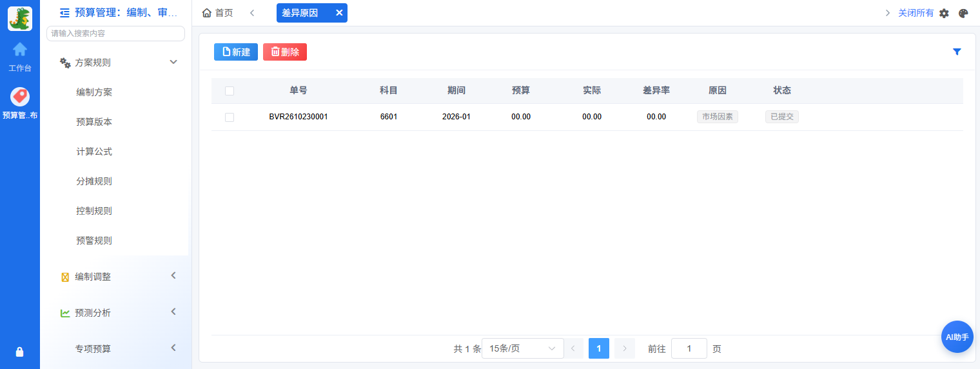The height and width of the screenshot is (369, 980).
Task: Click order number BVR2610230001
Action: coord(299,117)
